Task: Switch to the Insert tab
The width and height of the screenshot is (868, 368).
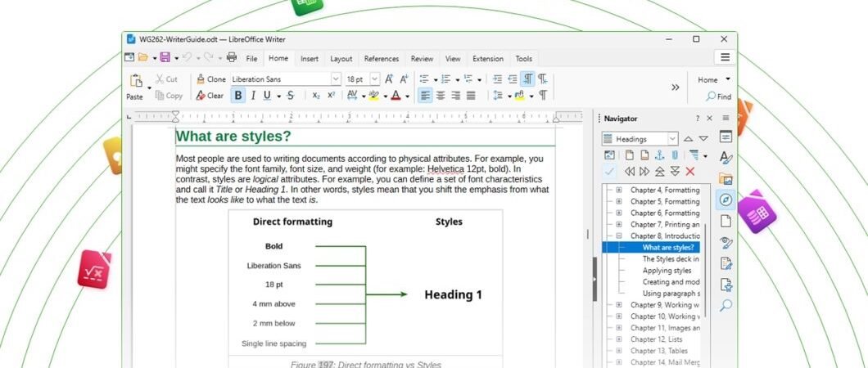Action: click(310, 59)
